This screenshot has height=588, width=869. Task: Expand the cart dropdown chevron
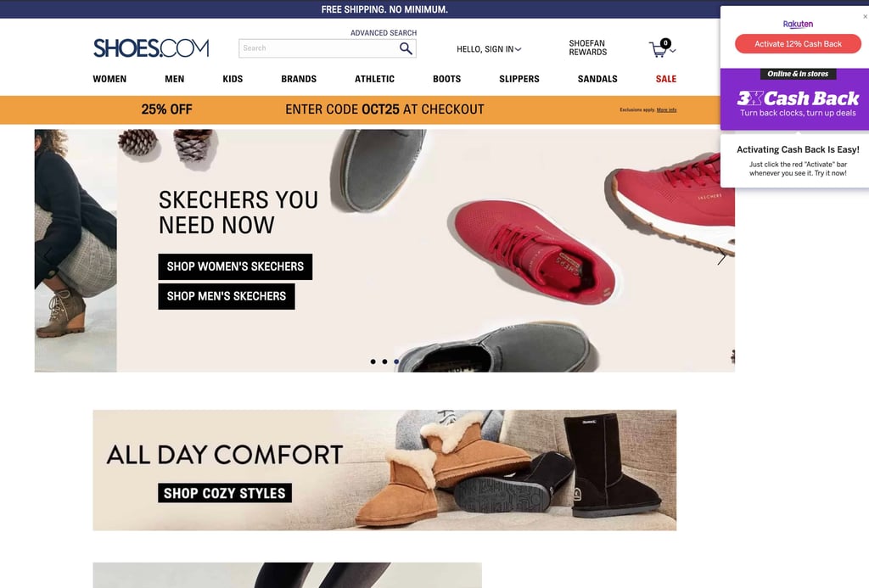[x=673, y=51]
